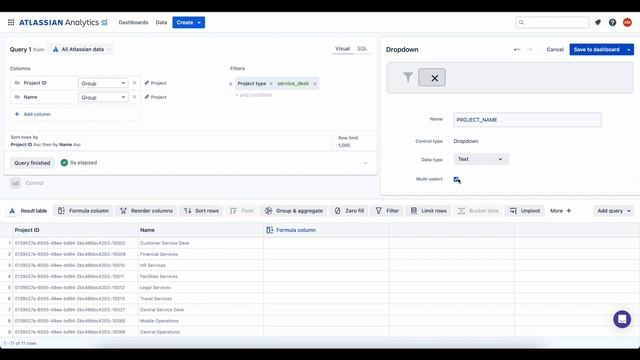Add a Limit rows step
Viewport: 640px width, 360px height.
429,211
